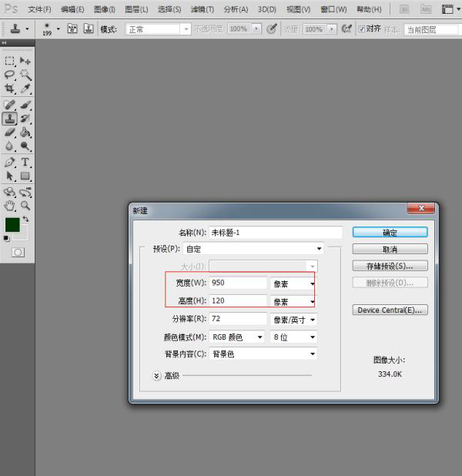The height and width of the screenshot is (476, 462).
Task: Select the Clone Stamp tool in toolbox
Action: [9, 119]
